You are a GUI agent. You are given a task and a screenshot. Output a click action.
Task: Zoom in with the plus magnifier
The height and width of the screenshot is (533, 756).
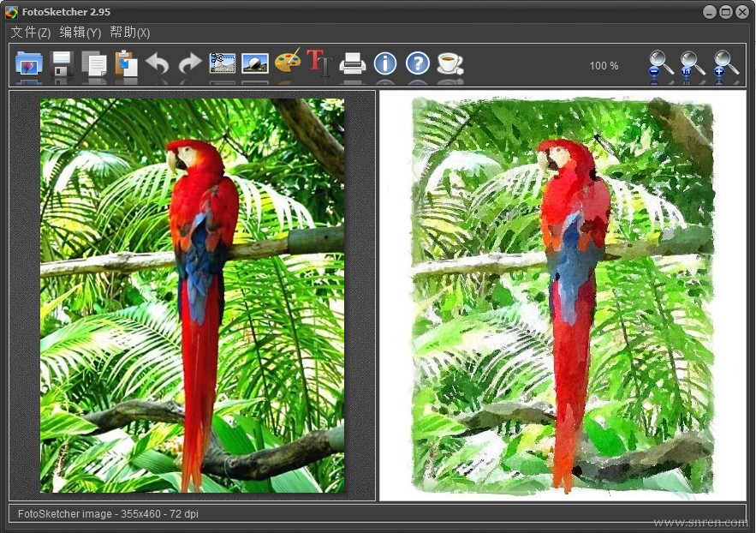(x=726, y=63)
